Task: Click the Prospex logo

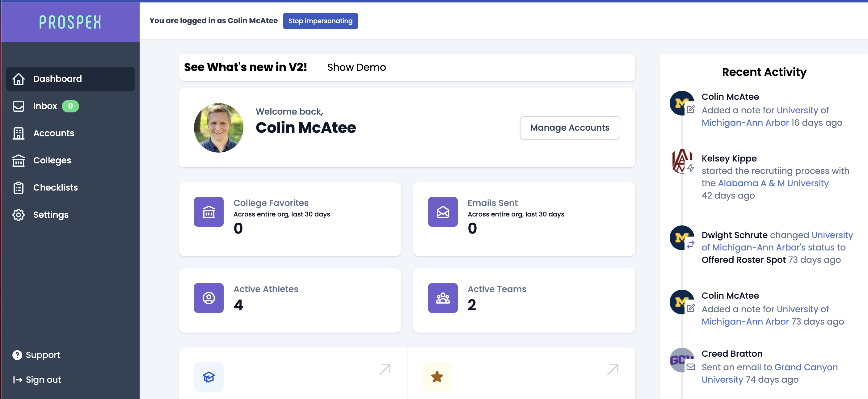Action: pos(70,22)
